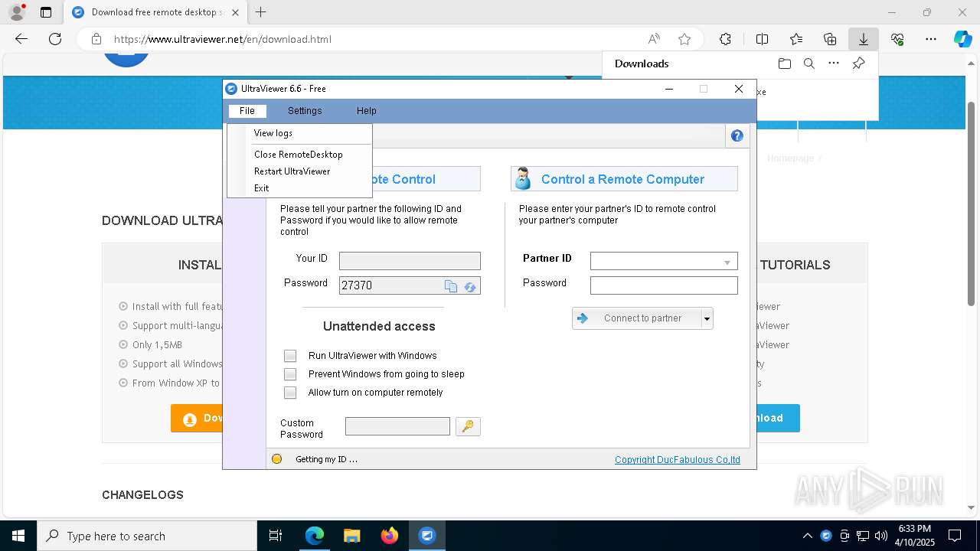Screen dimensions: 980x551
Task: Open a new Edge tab
Action: pyautogui.click(x=260, y=12)
